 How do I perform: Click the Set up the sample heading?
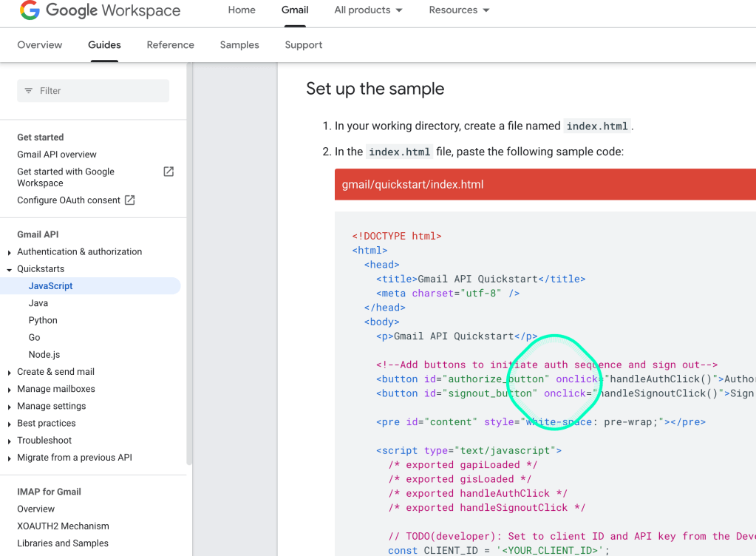375,89
